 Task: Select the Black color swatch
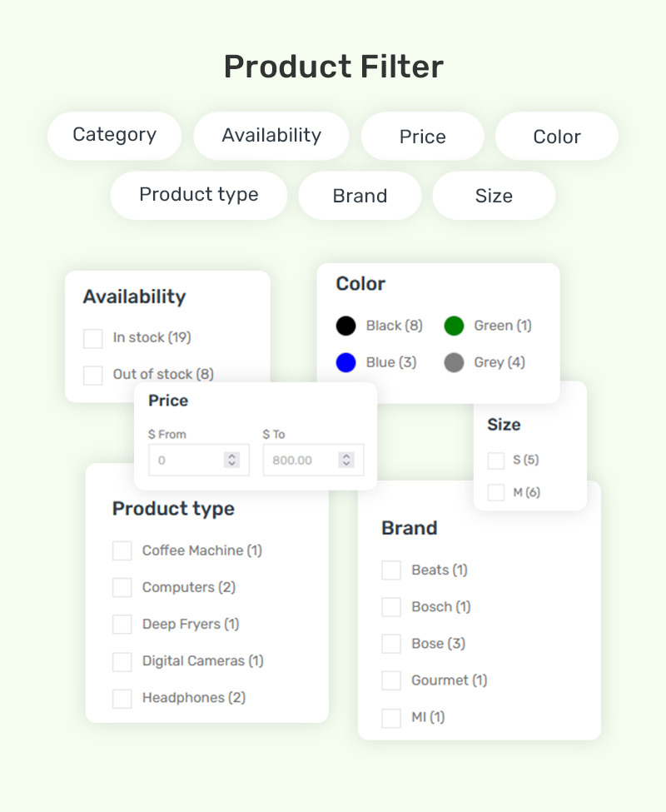[x=345, y=326]
